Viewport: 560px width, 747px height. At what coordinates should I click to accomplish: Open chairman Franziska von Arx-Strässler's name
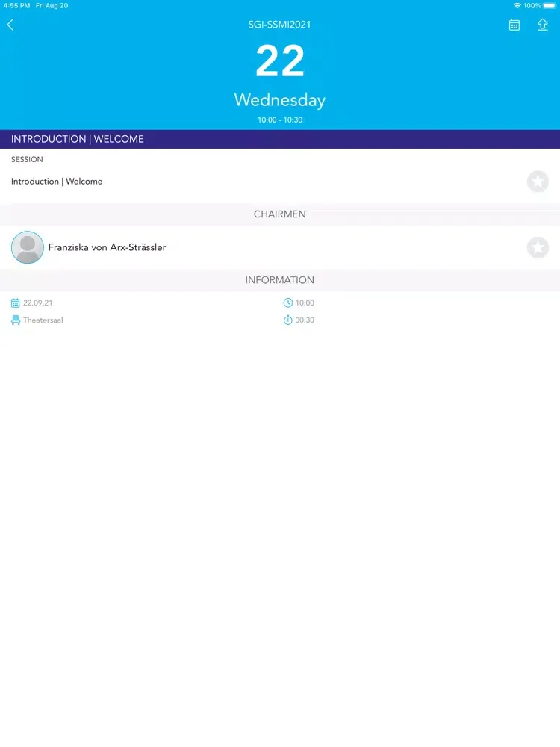(x=107, y=247)
